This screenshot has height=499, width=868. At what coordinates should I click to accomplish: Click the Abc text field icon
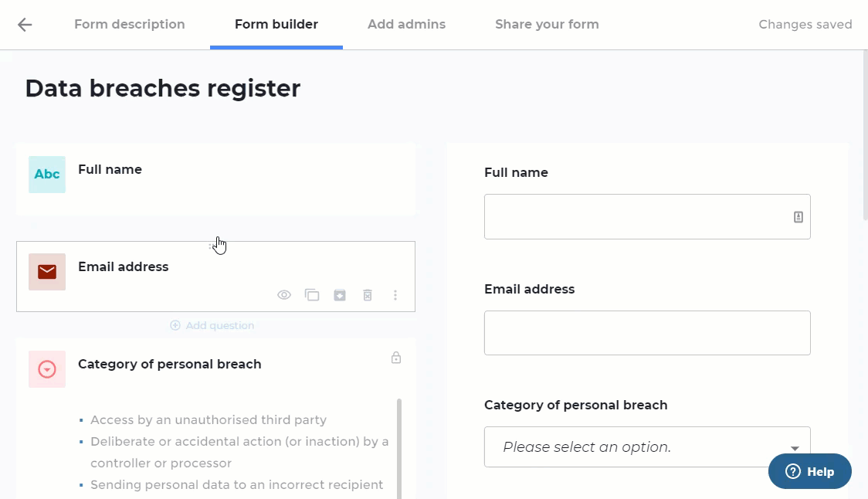click(47, 175)
